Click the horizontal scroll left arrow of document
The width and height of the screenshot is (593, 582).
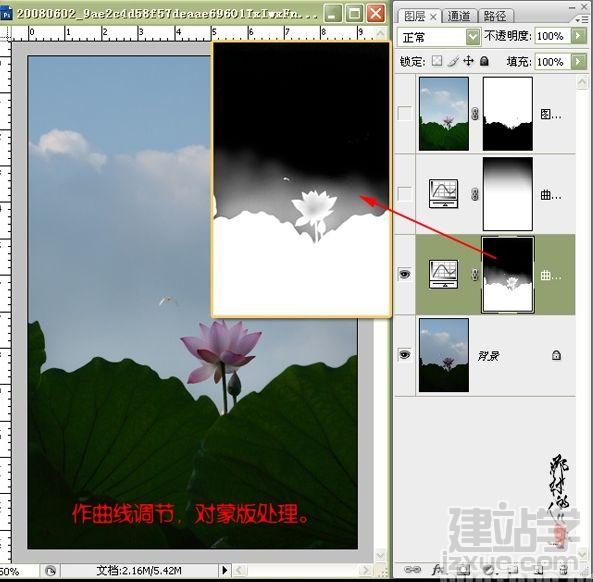(239, 570)
